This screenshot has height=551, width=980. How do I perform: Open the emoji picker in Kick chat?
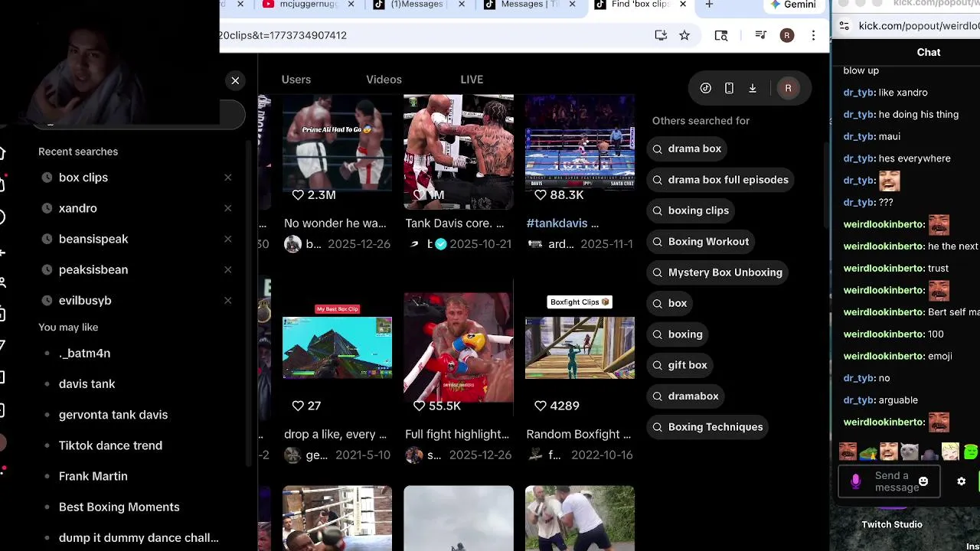pyautogui.click(x=923, y=481)
